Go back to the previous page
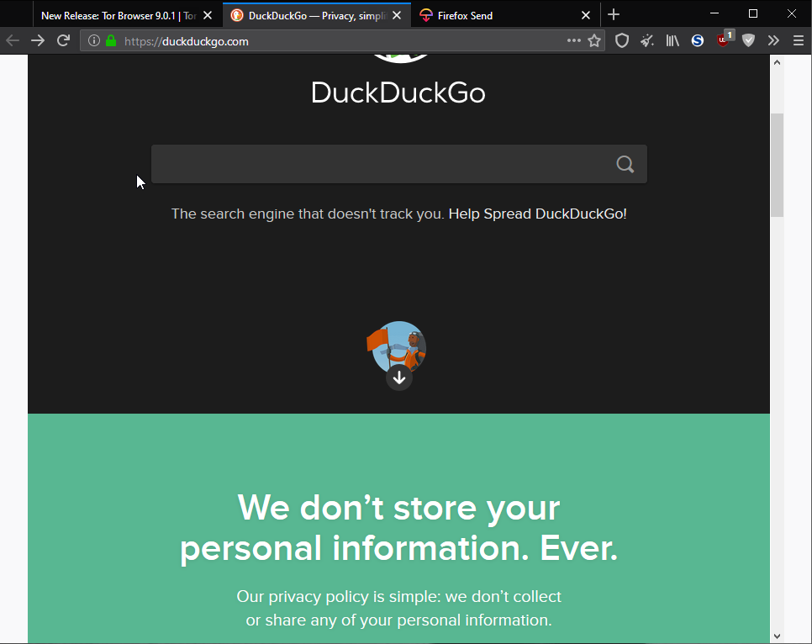Viewport: 812px width, 644px height. tap(13, 40)
